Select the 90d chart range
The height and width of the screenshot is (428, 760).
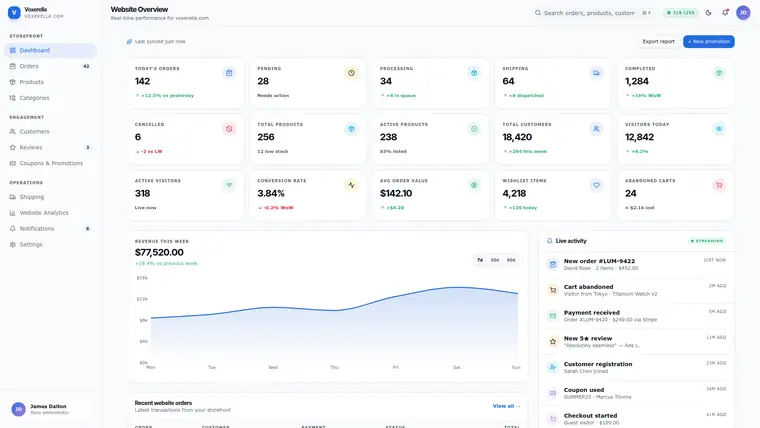511,260
